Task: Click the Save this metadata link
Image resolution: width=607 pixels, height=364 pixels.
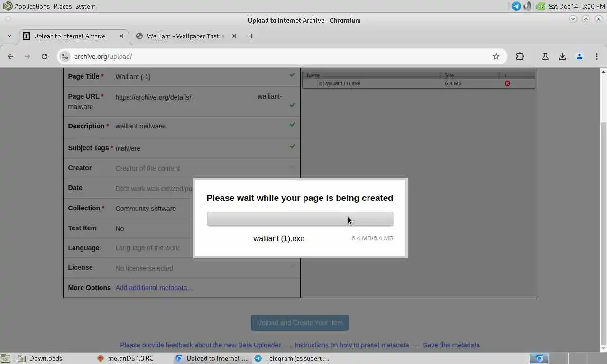Action: pos(451,345)
